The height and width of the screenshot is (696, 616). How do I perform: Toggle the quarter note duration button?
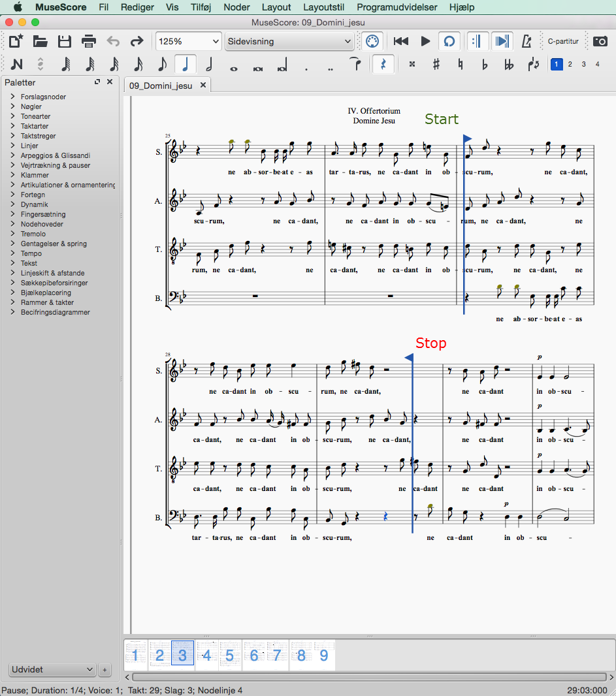click(x=186, y=65)
